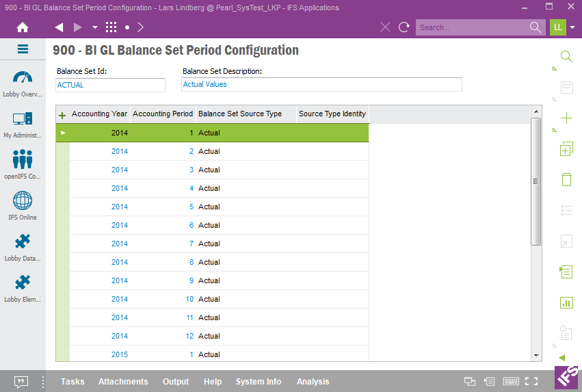Toggle full screen mode icon
Image resolution: width=582 pixels, height=392 pixels.
point(531,381)
